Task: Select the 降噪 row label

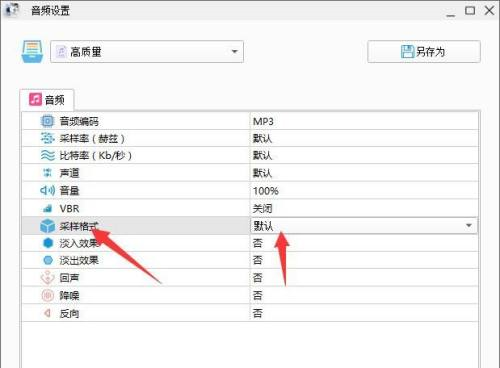Action: [69, 296]
